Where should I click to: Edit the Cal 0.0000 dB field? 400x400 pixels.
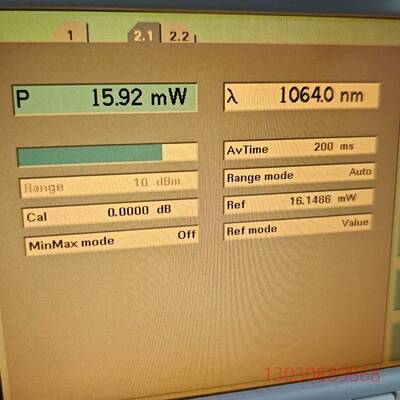click(x=110, y=213)
